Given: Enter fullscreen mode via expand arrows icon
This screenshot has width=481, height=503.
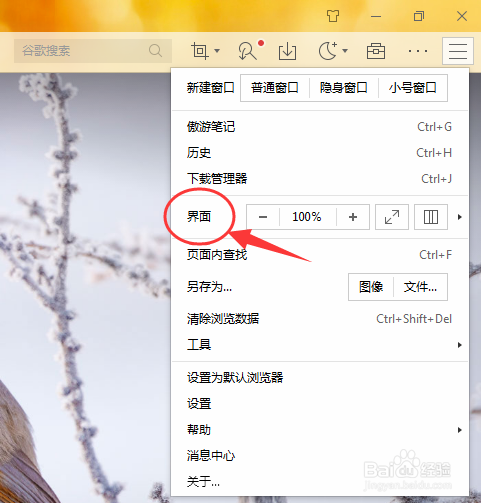Looking at the screenshot, I should click(392, 217).
